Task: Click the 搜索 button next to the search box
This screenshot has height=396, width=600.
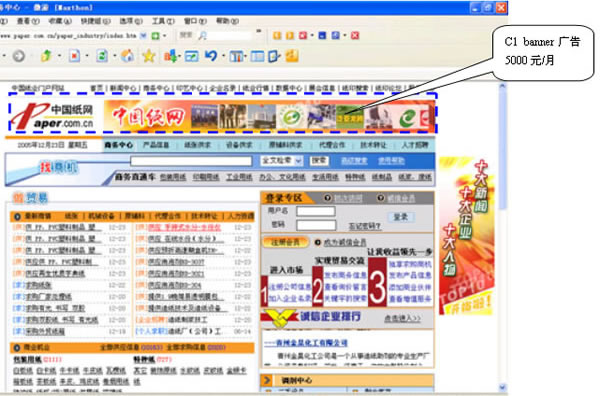Action: pyautogui.click(x=319, y=161)
